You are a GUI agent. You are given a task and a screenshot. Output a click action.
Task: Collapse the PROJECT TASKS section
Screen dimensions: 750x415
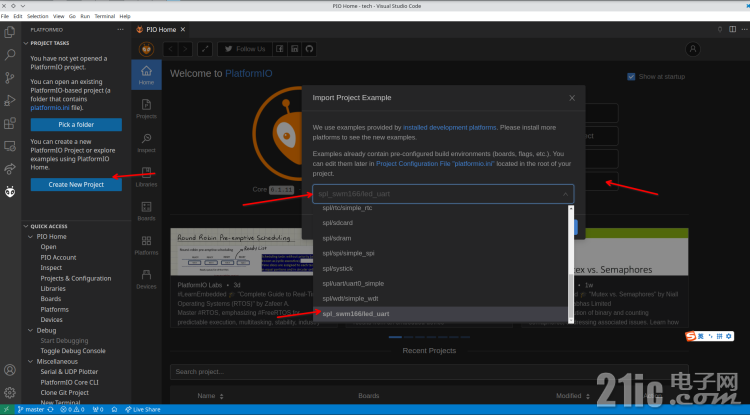click(26, 43)
